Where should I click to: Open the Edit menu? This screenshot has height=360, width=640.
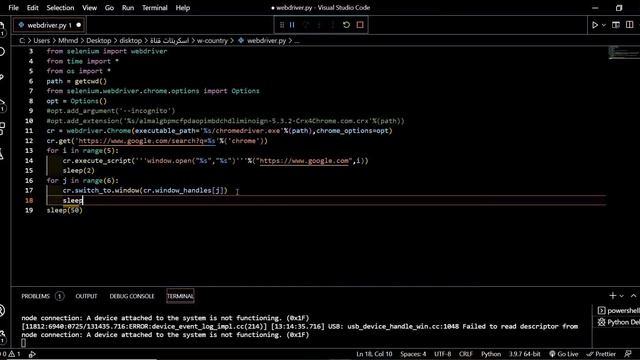(33, 8)
